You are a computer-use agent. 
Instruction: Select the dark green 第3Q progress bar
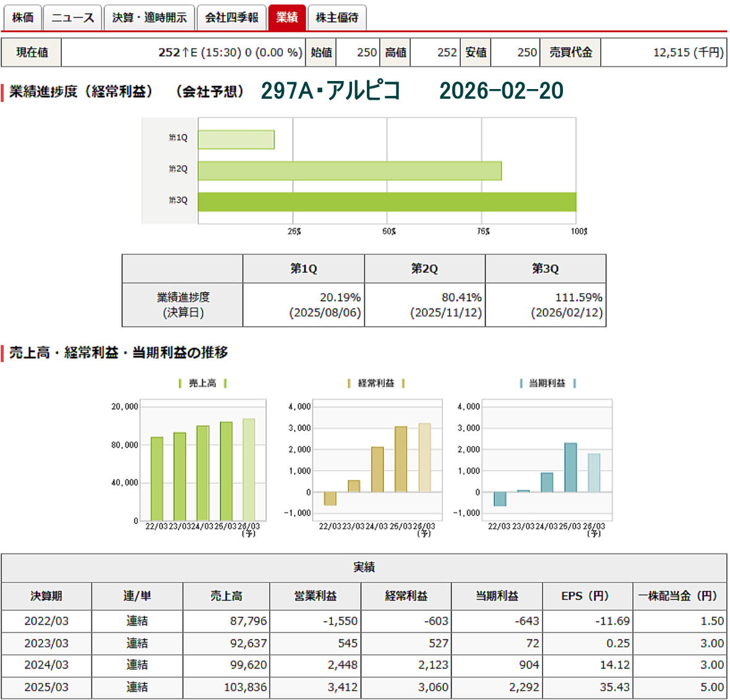387,202
